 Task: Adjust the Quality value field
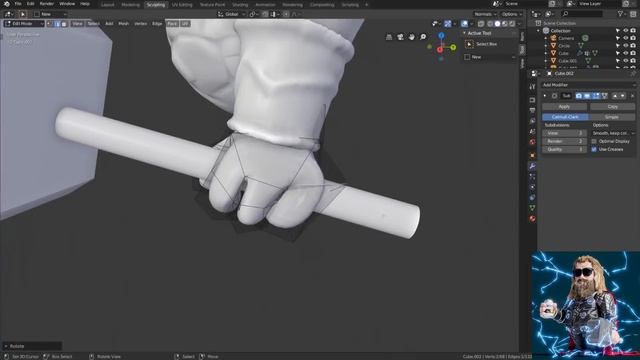(564, 149)
